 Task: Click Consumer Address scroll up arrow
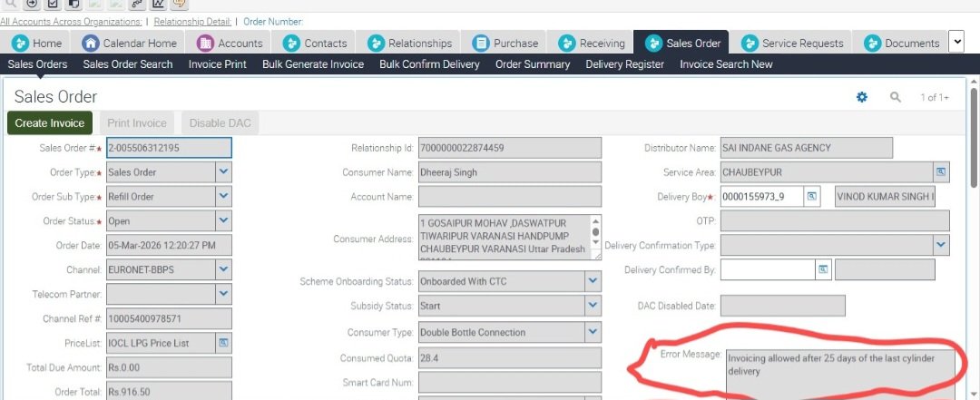click(x=595, y=221)
